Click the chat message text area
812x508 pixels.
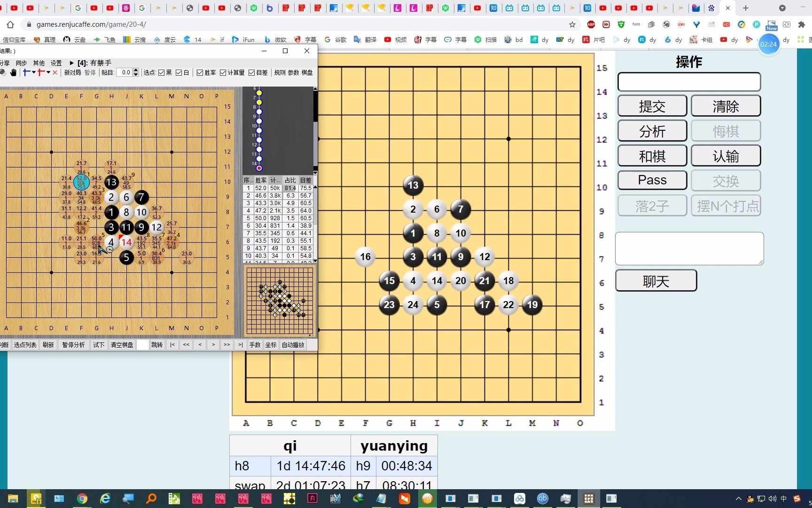[689, 248]
